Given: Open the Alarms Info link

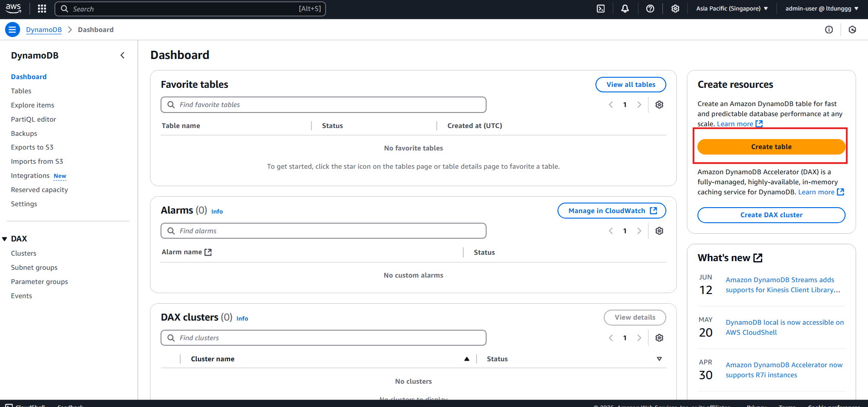Looking at the screenshot, I should [x=217, y=211].
